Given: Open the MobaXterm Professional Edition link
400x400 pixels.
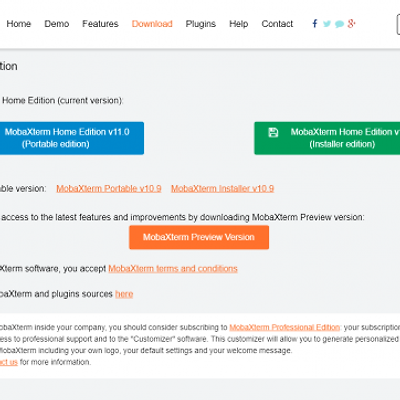Looking at the screenshot, I should point(285,327).
